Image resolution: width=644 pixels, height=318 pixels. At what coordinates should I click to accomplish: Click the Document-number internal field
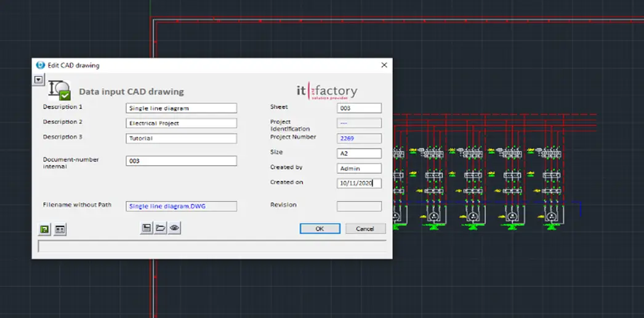(181, 161)
